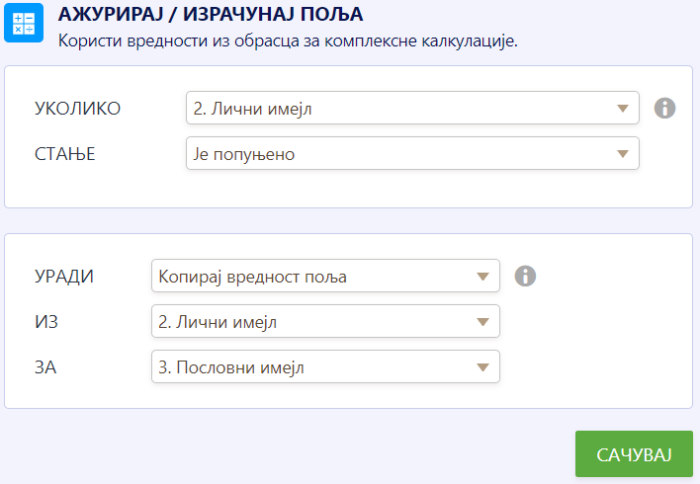Click the УКОЛИКО field label
The image size is (700, 484).
[78, 108]
